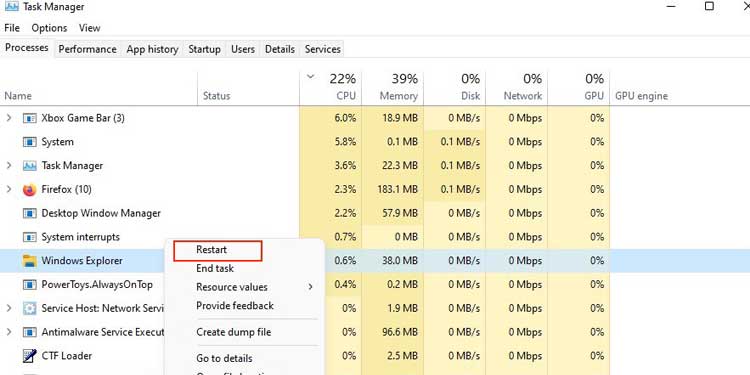Click Task Manager's 22.3 MB memory value
Viewport: 750px width, 375px height.
(399, 166)
